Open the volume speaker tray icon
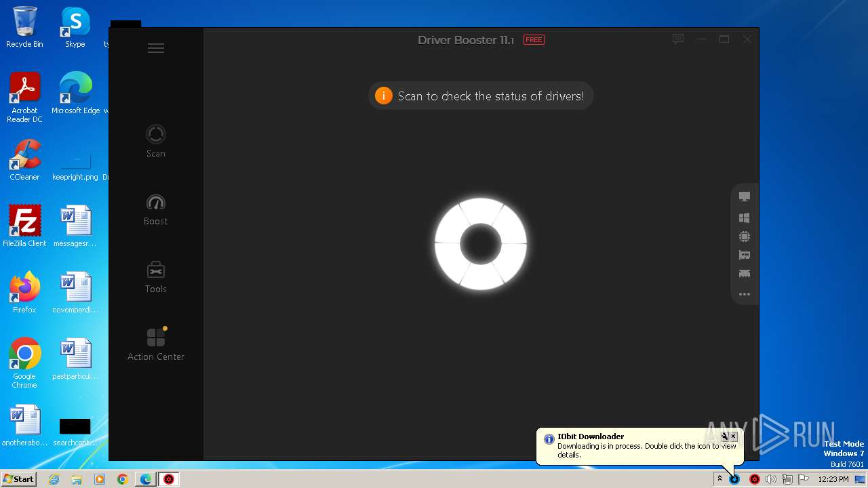 click(x=770, y=479)
